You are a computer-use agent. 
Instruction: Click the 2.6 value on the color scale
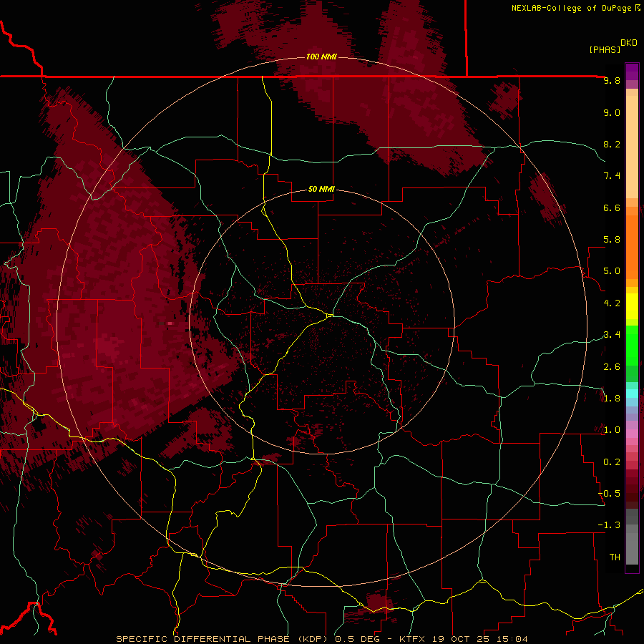coord(612,367)
